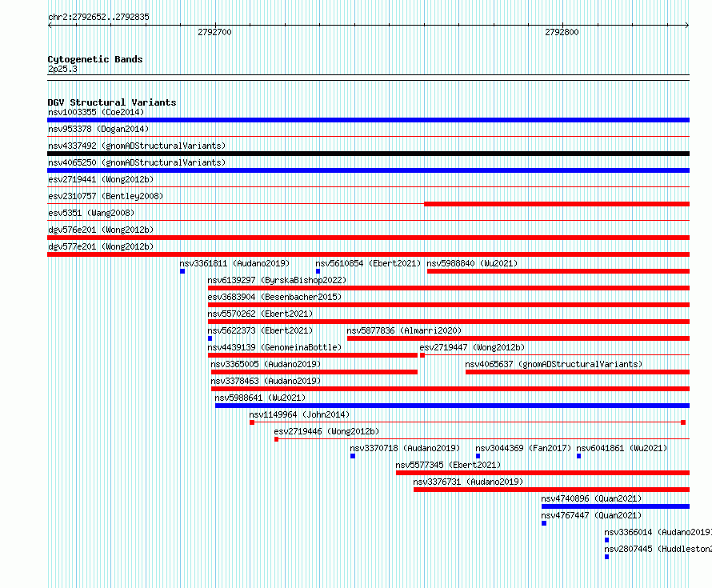The image size is (712, 588).
Task: Select the blue square marker under nsv3366014
Action: [x=606, y=540]
